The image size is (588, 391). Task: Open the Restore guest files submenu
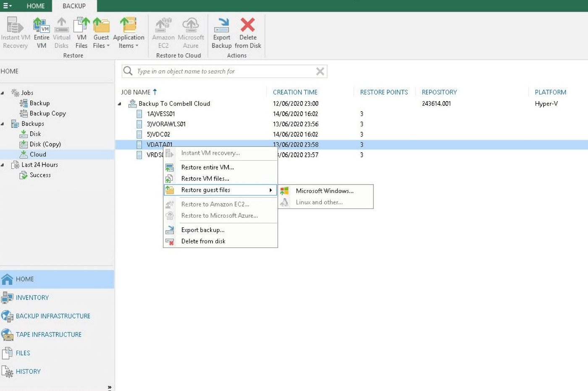[x=220, y=190]
